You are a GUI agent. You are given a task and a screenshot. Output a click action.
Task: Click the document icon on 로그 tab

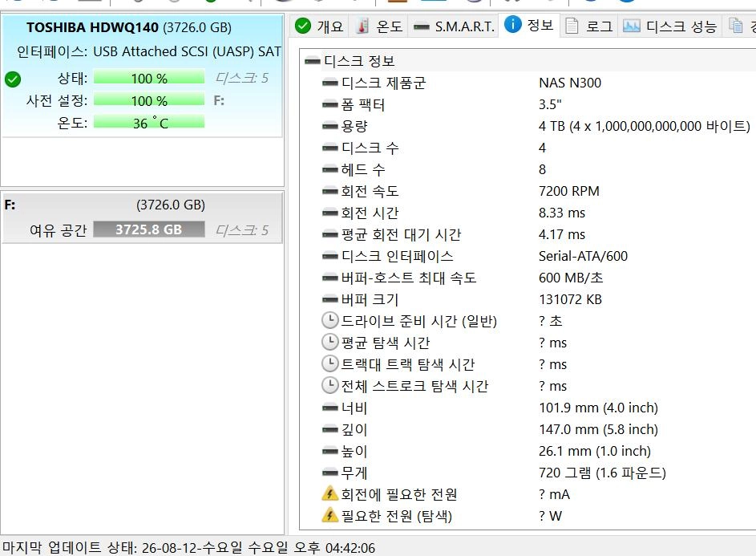[572, 26]
